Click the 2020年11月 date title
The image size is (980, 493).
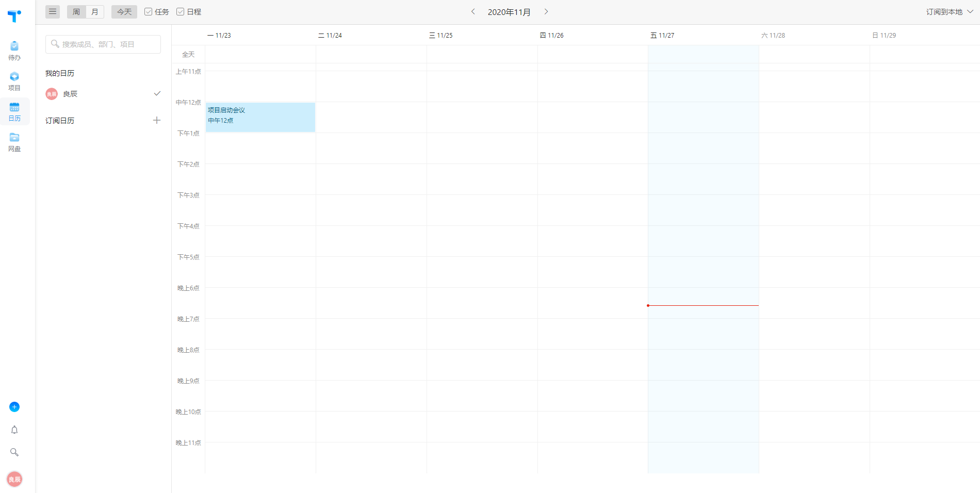point(509,12)
